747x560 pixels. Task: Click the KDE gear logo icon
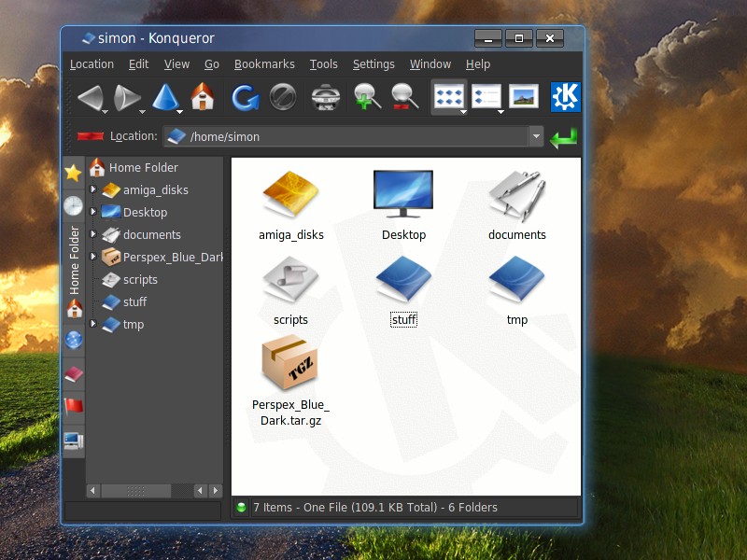point(566,97)
